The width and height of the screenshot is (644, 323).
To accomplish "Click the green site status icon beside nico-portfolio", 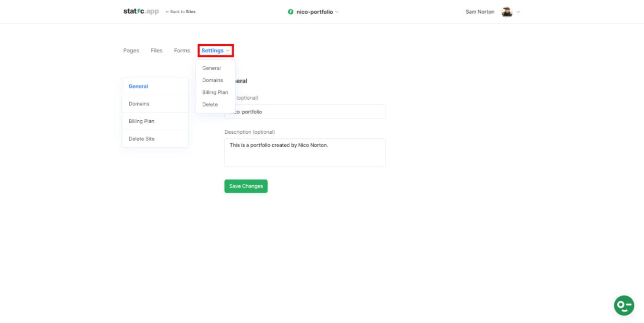I will coord(291,12).
